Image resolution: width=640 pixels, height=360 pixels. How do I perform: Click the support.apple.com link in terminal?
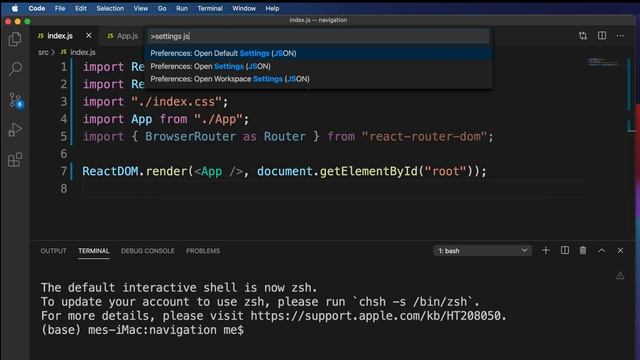(376, 316)
